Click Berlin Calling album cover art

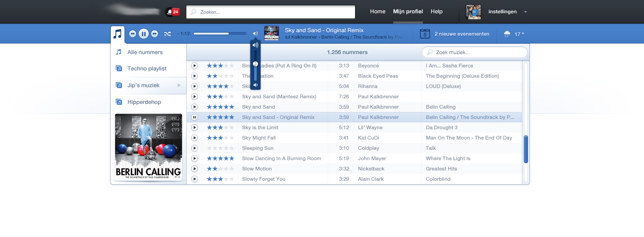149,147
